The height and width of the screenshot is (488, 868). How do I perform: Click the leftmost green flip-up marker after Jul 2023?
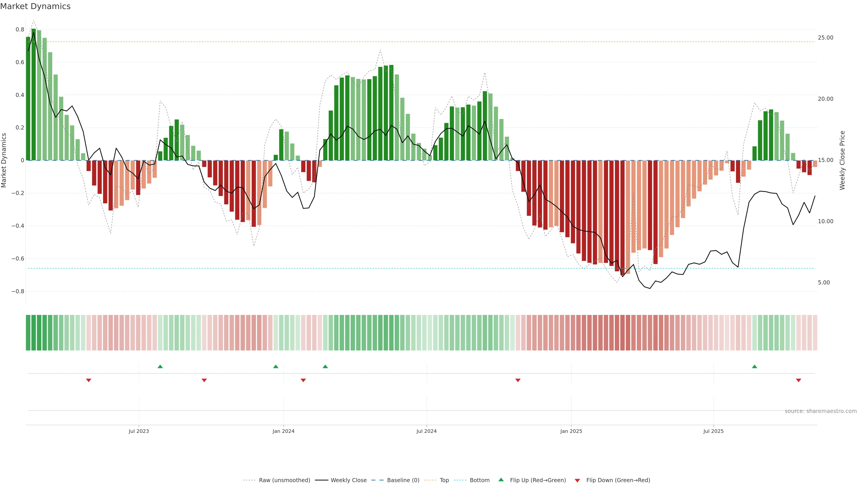tap(160, 366)
